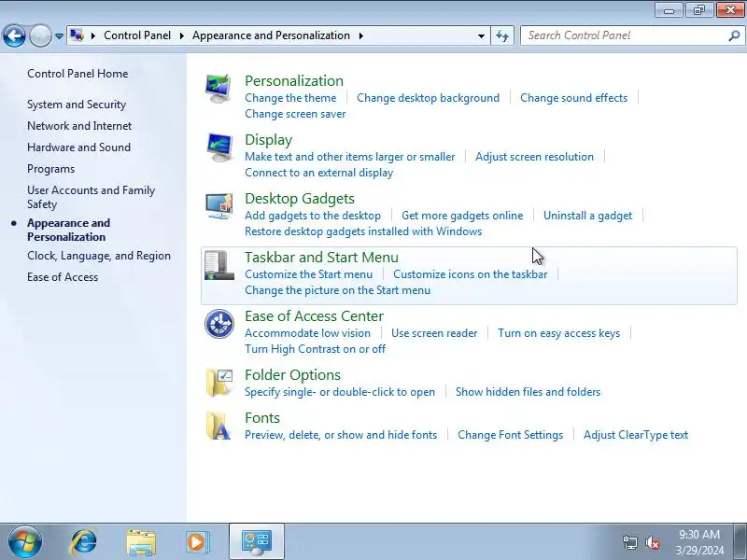Click Adjust screen resolution

coord(534,157)
